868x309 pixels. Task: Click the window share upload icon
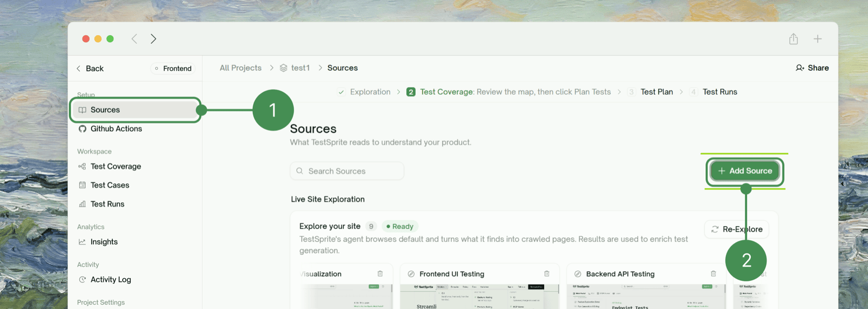point(794,38)
